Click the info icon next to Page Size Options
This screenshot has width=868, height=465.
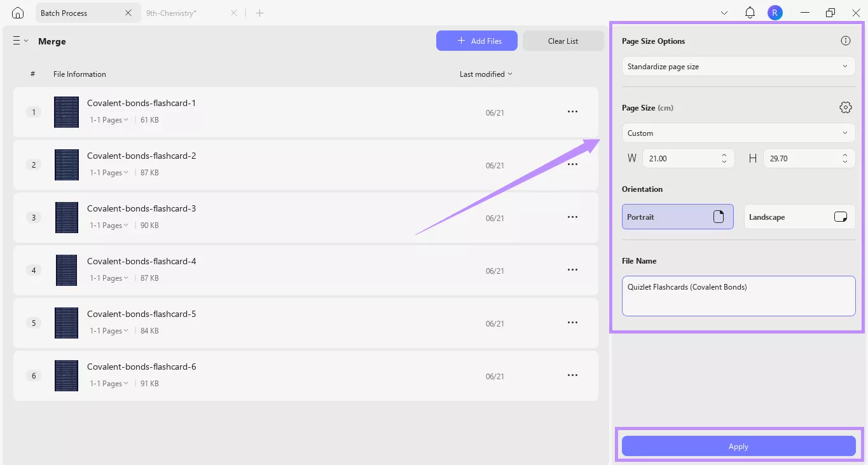click(845, 40)
